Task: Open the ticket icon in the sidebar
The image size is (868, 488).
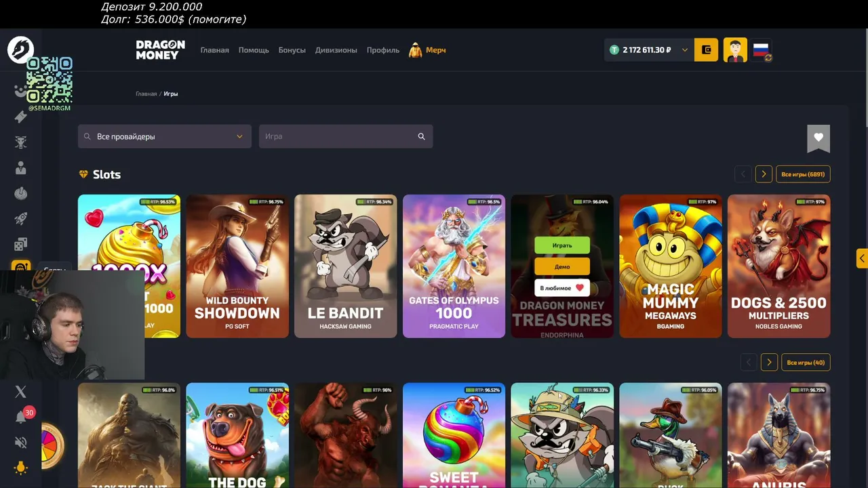Action: click(21, 117)
